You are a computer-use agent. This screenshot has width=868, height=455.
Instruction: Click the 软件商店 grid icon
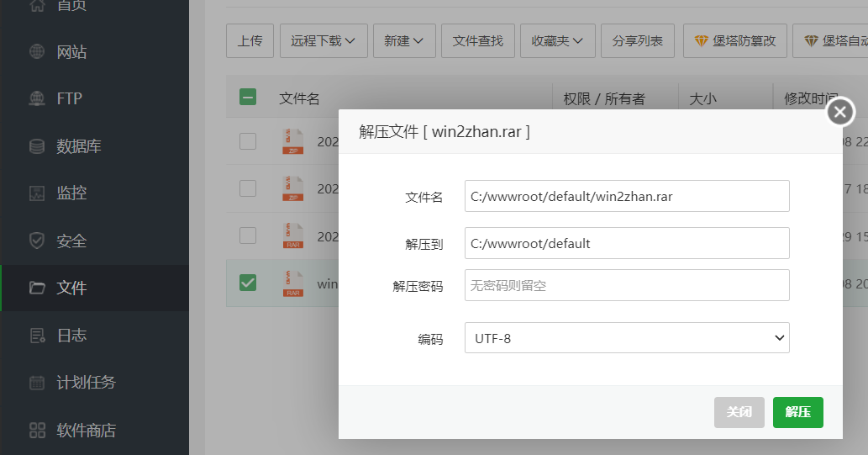(37, 431)
